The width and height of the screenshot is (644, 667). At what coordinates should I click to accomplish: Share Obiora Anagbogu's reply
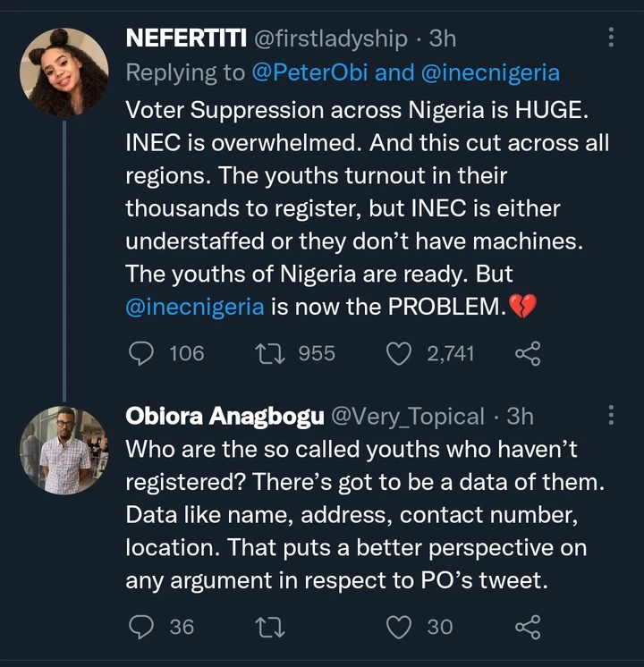pyautogui.click(x=528, y=627)
